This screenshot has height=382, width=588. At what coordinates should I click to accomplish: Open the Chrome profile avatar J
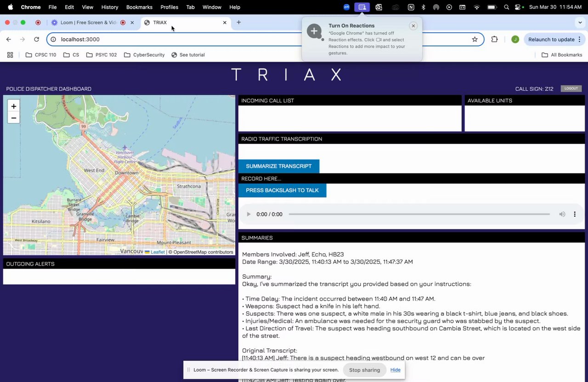(x=515, y=40)
